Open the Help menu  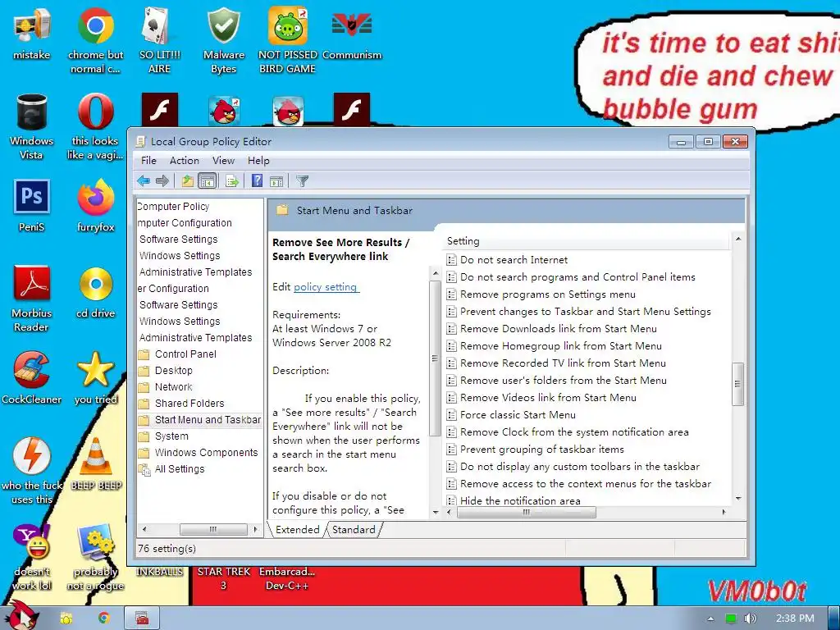[258, 161]
